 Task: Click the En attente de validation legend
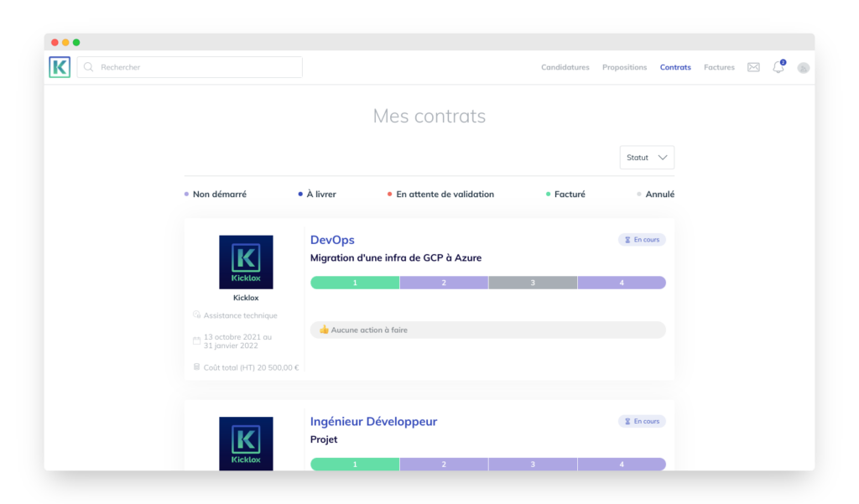(x=445, y=194)
